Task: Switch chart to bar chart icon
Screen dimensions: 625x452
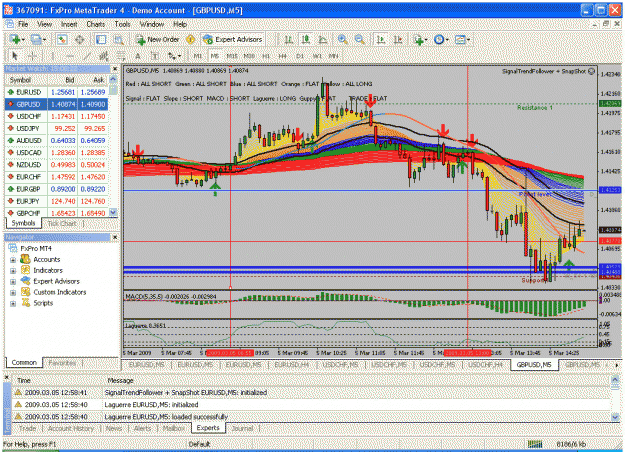Action: tap(289, 39)
